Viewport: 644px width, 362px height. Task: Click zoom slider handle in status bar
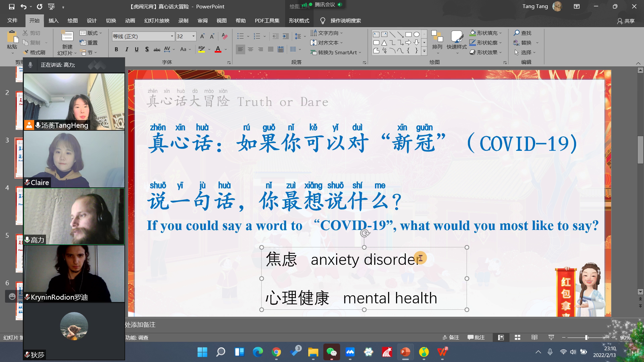[586, 338]
